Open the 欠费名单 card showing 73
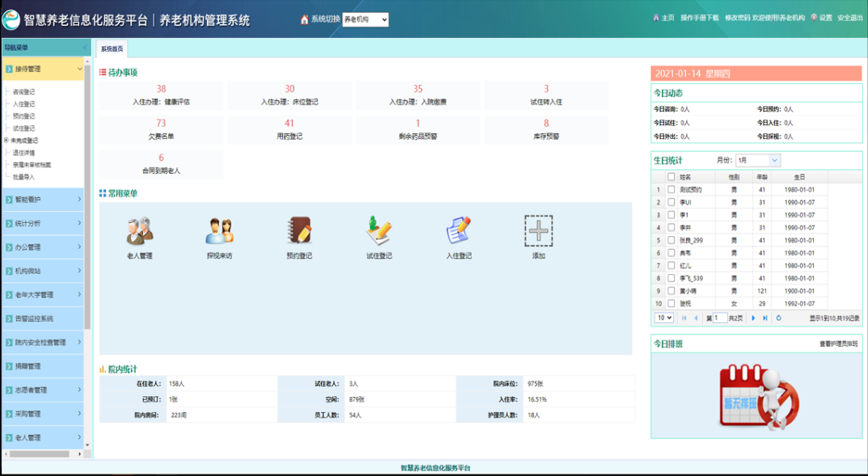Viewport: 868px width, 476px height. click(x=161, y=130)
